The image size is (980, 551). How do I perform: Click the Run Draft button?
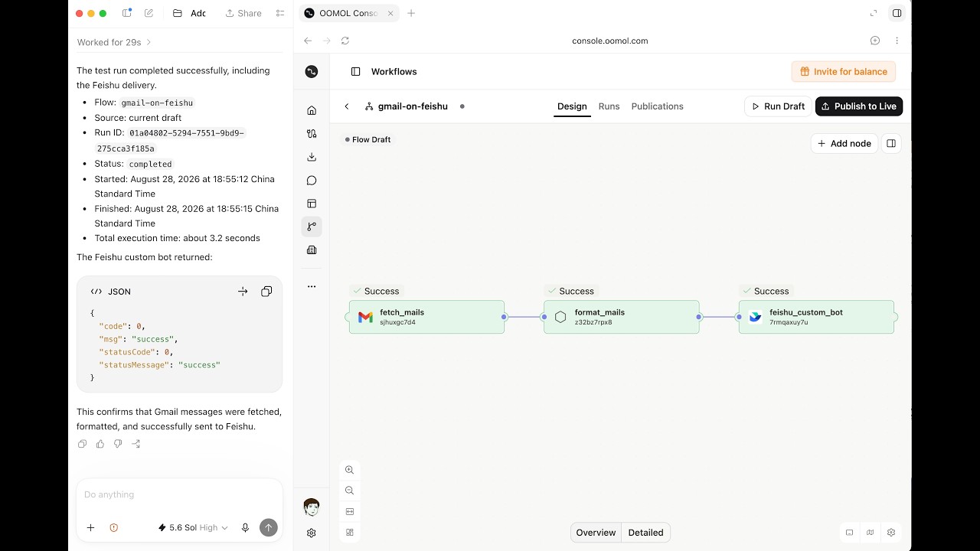point(778,106)
